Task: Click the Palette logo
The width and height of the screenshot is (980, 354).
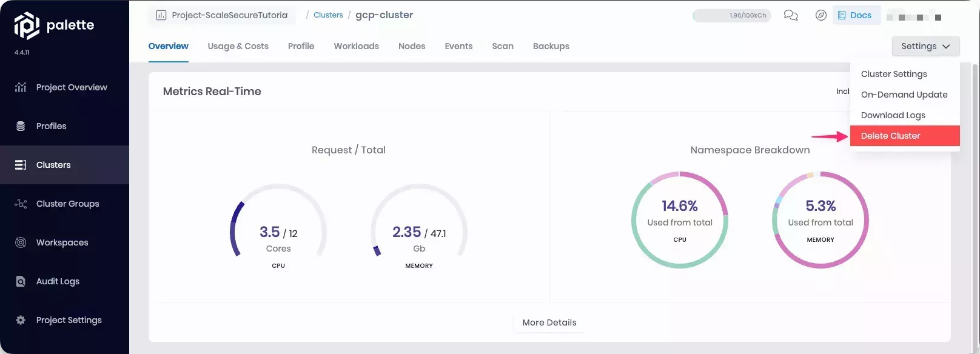Action: coord(54,25)
